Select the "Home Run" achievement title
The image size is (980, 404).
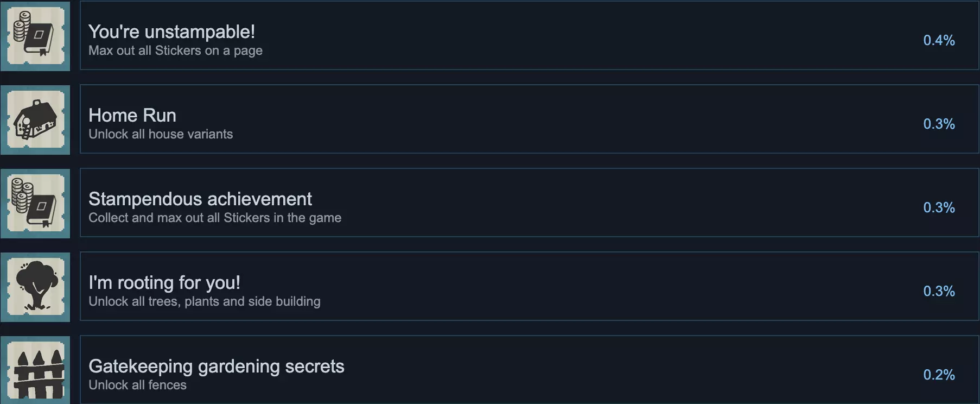(x=132, y=115)
